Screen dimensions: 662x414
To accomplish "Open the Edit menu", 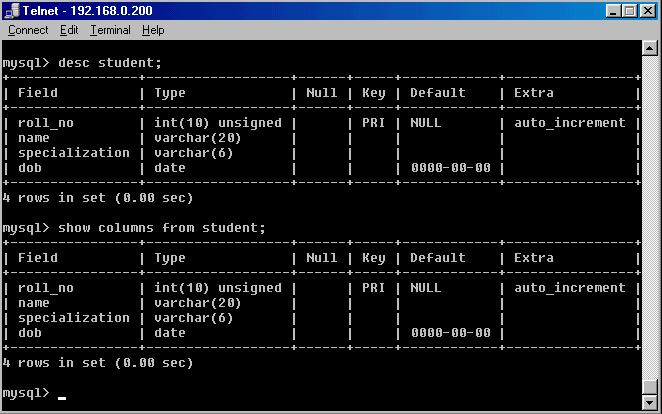I will (x=69, y=30).
